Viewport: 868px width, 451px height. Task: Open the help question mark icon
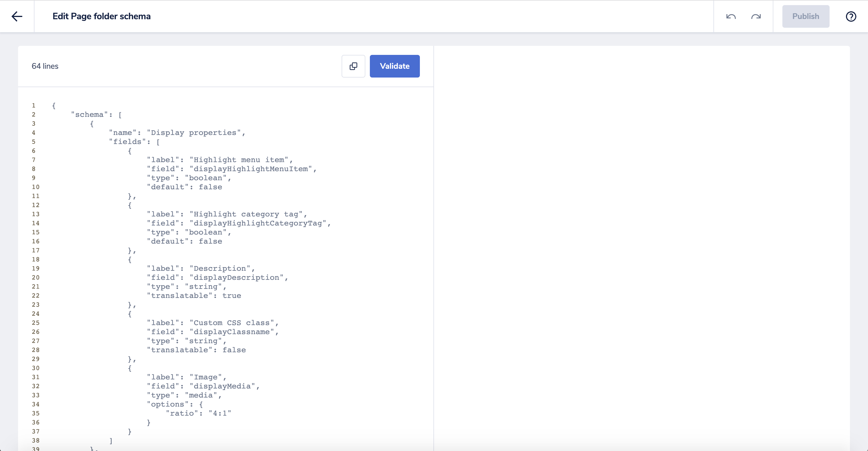(x=851, y=16)
